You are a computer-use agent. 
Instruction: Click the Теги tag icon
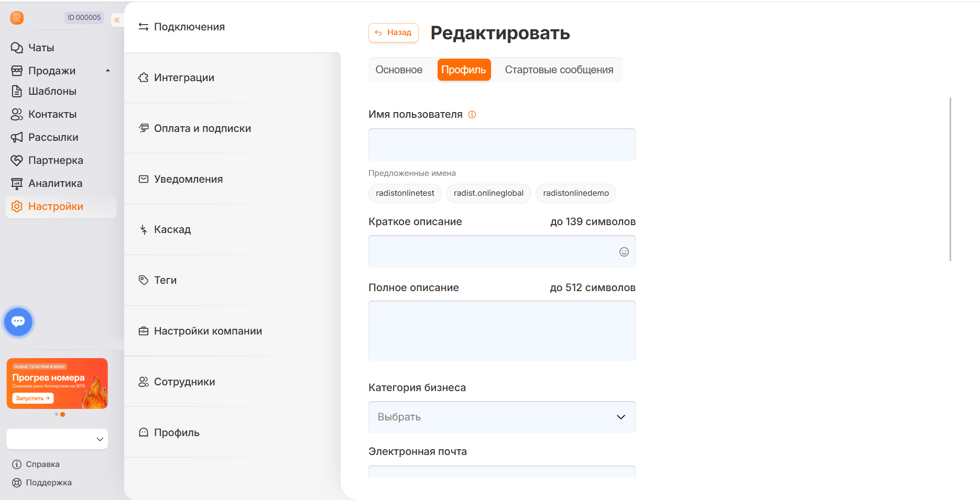(144, 280)
